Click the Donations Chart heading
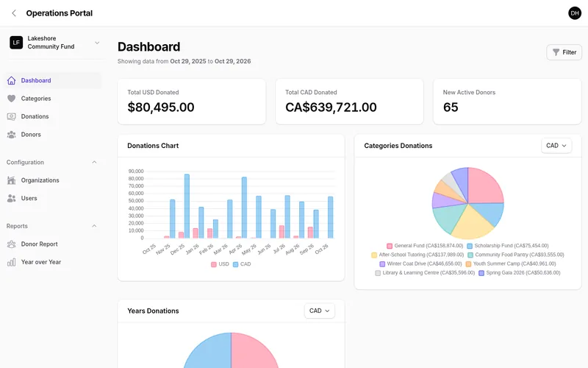Screen dimensions: 588x368 pos(153,146)
